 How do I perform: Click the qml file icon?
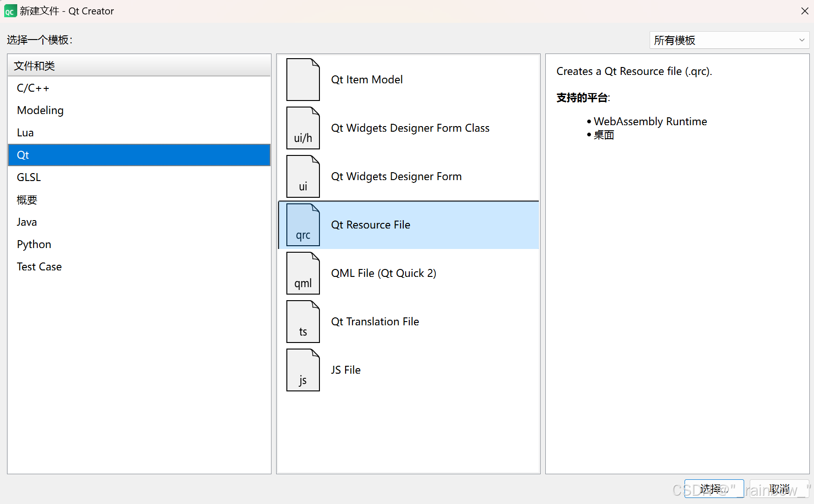click(x=303, y=273)
